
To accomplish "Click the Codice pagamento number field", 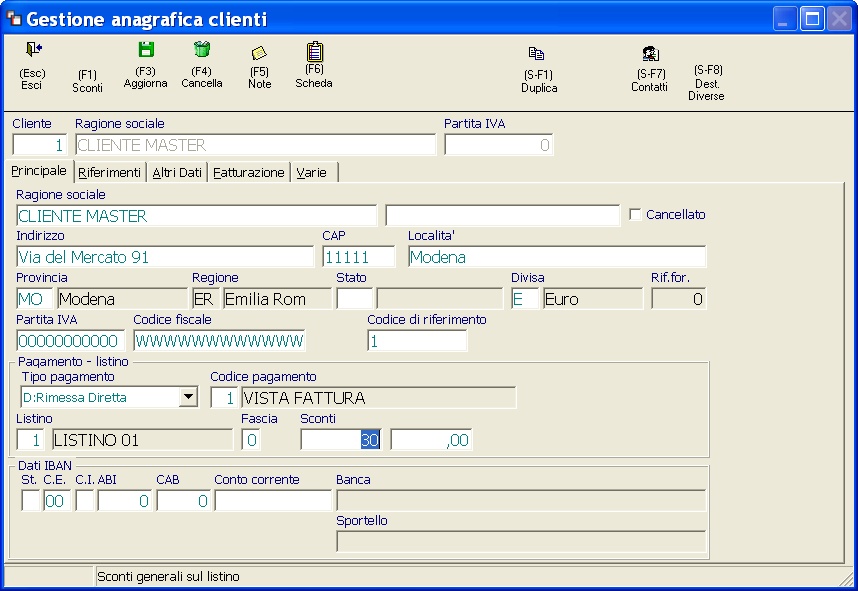I will [224, 398].
